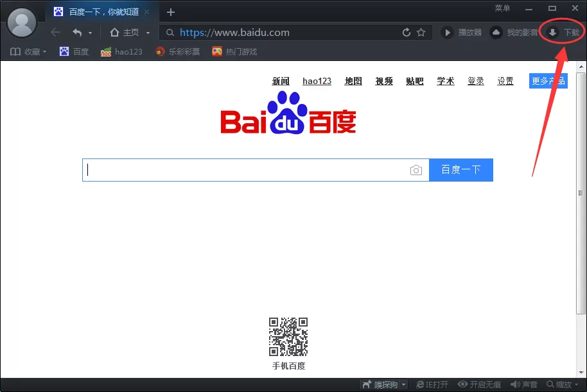Click the scrollbar up arrow
This screenshot has width=587, height=392.
pyautogui.click(x=581, y=67)
